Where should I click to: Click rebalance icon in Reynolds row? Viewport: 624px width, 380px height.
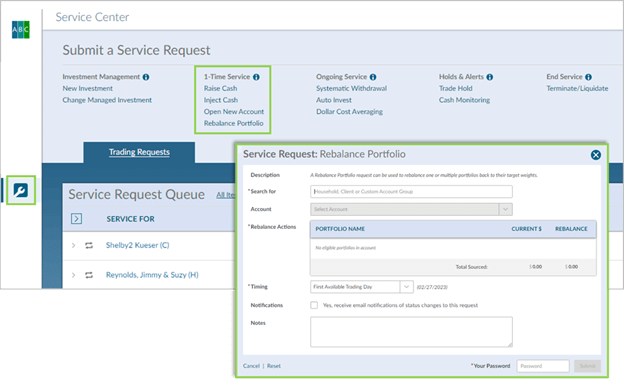(x=89, y=275)
